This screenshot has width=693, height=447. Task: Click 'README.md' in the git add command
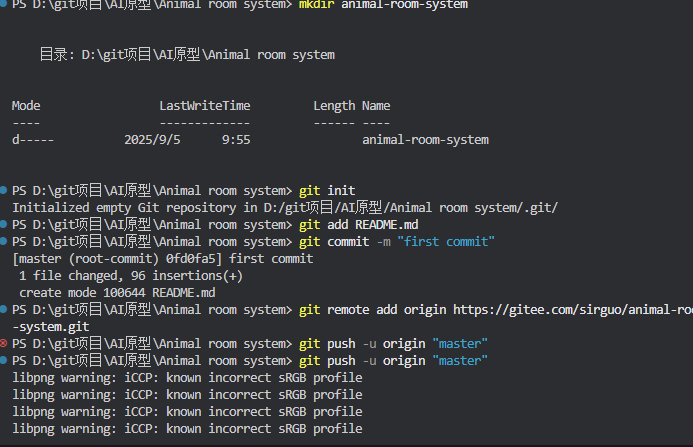point(387,225)
